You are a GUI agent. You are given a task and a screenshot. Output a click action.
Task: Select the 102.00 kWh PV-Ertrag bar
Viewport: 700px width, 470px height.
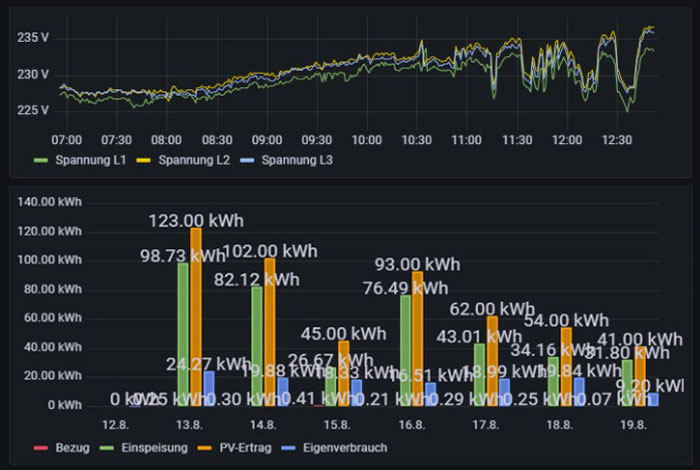pos(270,333)
